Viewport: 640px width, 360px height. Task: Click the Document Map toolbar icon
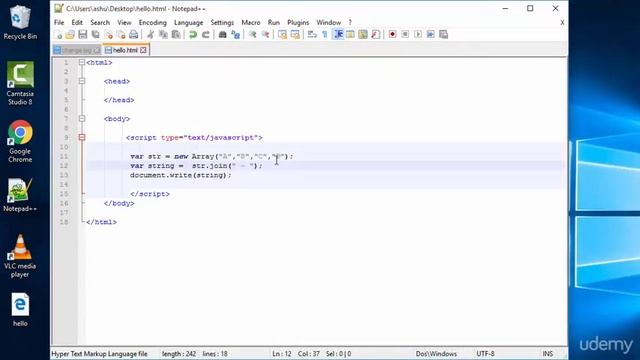point(363,35)
